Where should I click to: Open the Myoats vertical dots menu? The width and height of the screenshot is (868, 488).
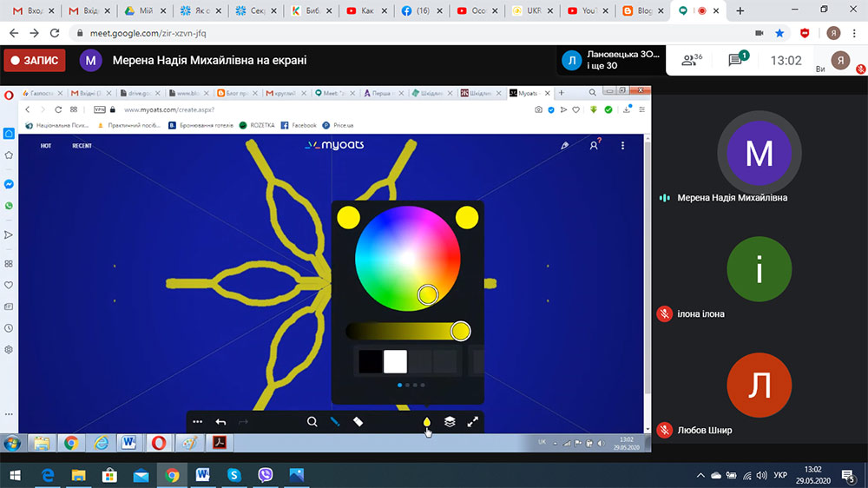tap(622, 146)
